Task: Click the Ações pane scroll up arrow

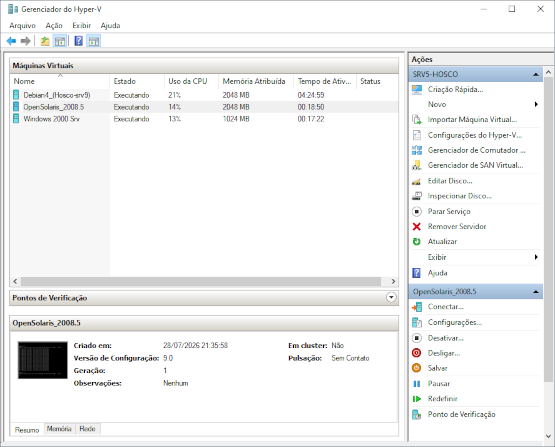Action: (548, 72)
